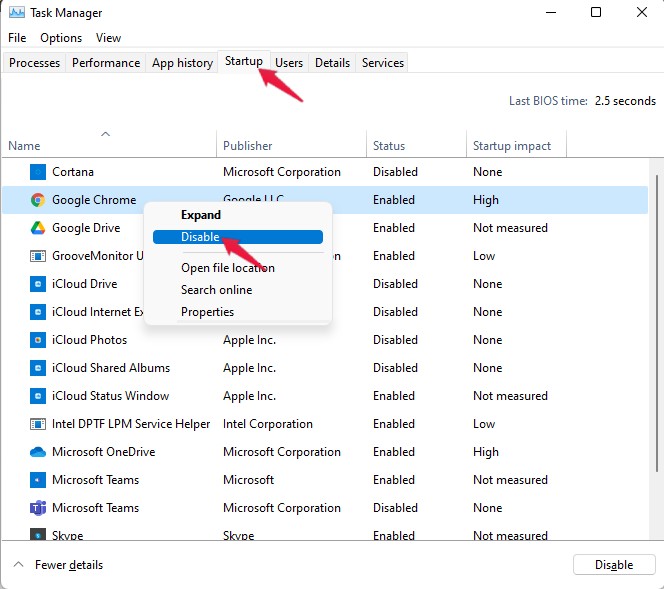Click the Cortana app icon
Image resolution: width=664 pixels, height=589 pixels.
(38, 172)
